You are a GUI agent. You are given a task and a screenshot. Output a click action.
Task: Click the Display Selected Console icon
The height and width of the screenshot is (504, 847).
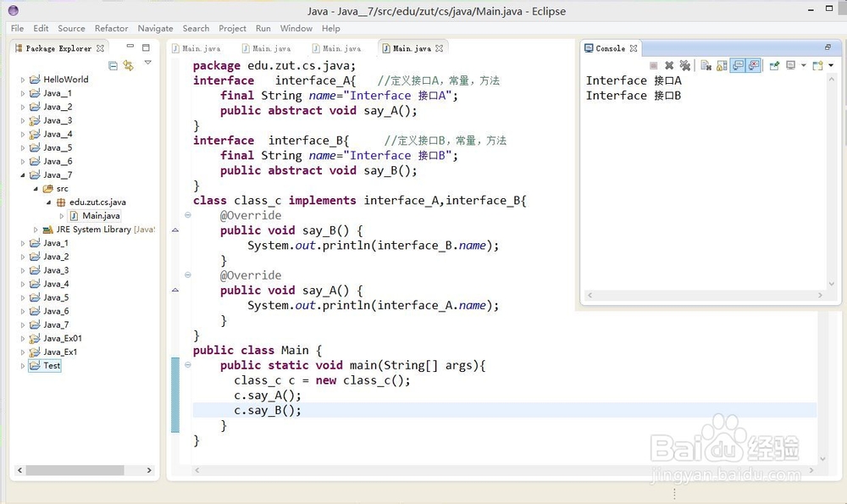(791, 65)
